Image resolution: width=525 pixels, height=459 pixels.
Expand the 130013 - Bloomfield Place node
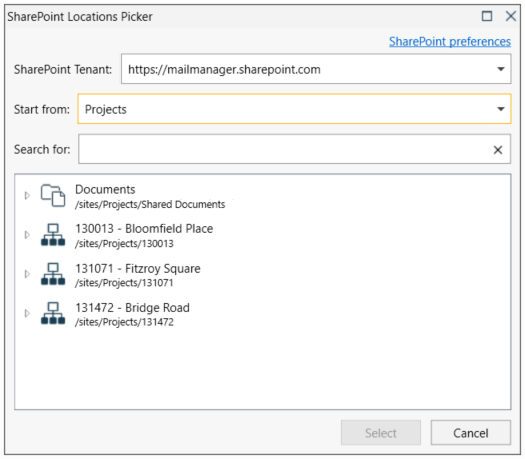pyautogui.click(x=27, y=235)
